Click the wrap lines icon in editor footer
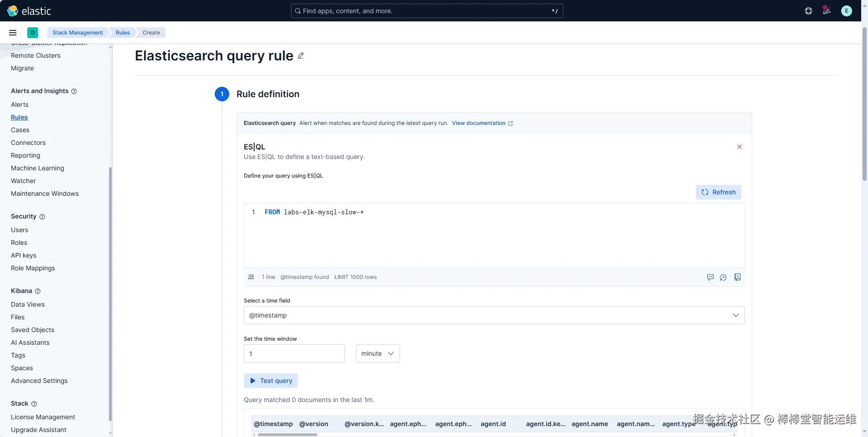Screen dimensions: 868x437 [251, 277]
